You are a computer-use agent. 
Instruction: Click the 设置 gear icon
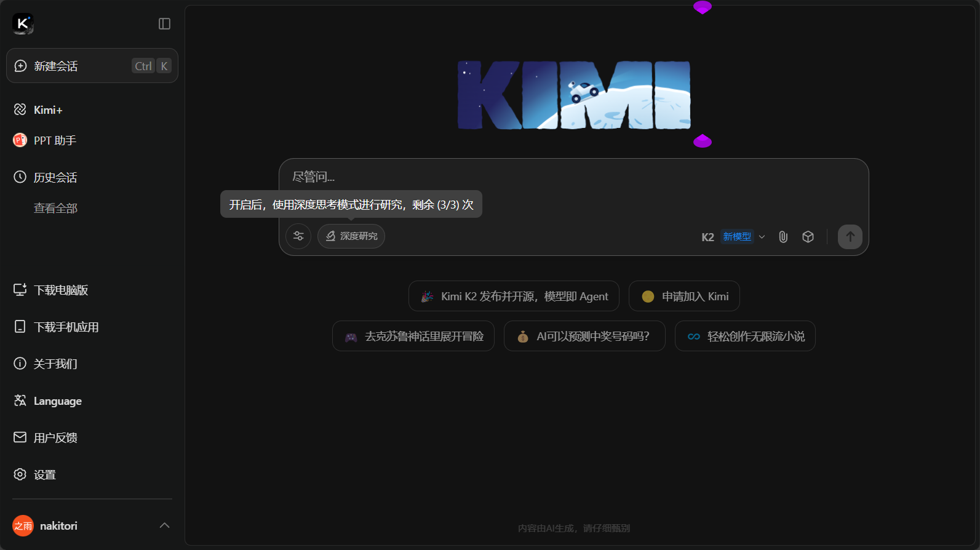(20, 474)
